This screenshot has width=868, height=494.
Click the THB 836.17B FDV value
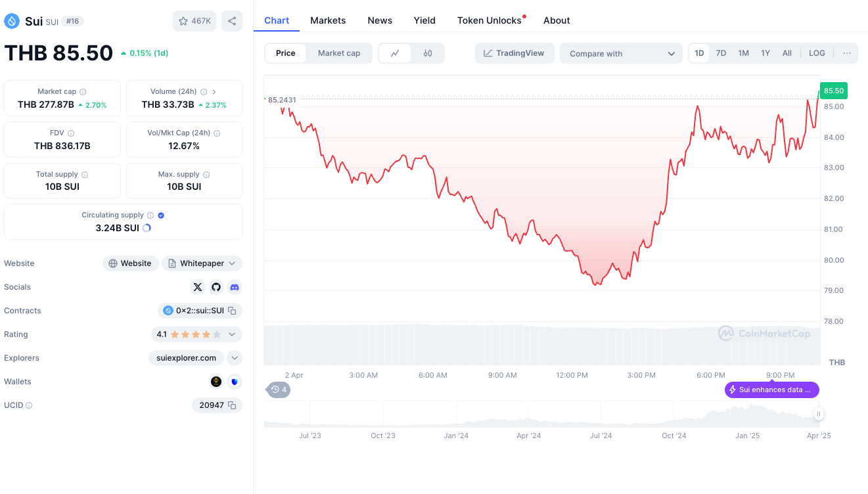62,146
